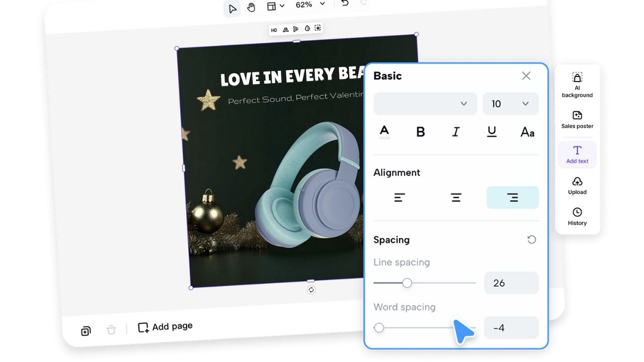Activate the hand pan tool
Image resolution: width=644 pixels, height=362 pixels.
coord(251,7)
